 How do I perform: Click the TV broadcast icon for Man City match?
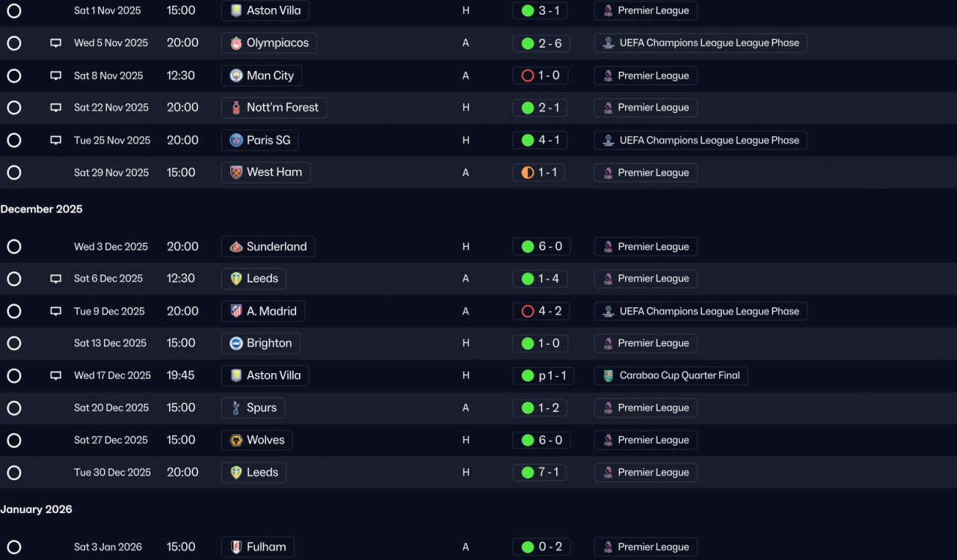click(56, 76)
